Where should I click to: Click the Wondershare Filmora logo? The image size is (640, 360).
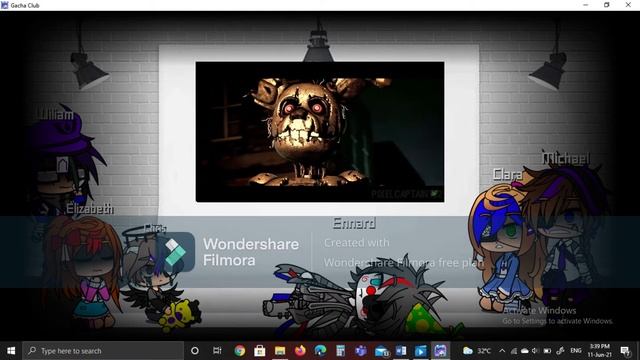pos(175,252)
